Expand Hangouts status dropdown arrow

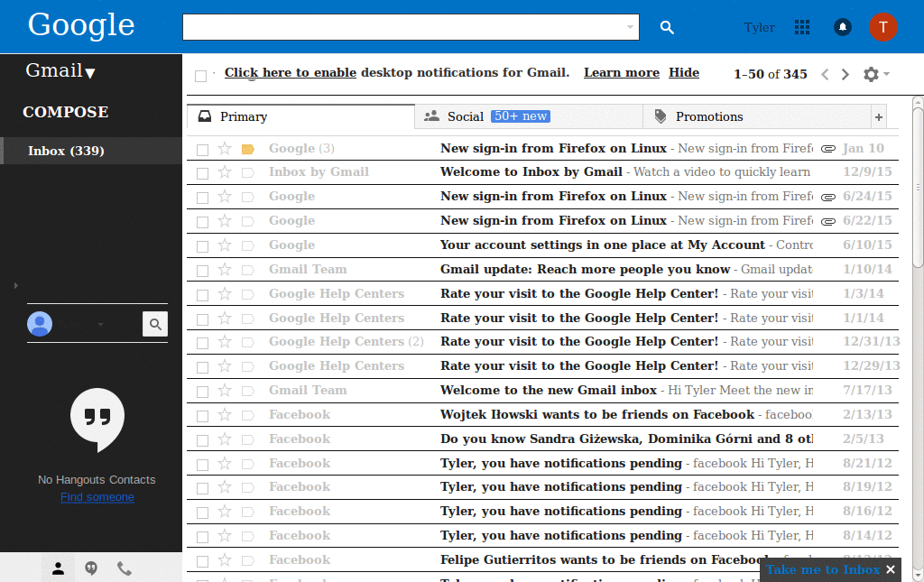tap(100, 325)
